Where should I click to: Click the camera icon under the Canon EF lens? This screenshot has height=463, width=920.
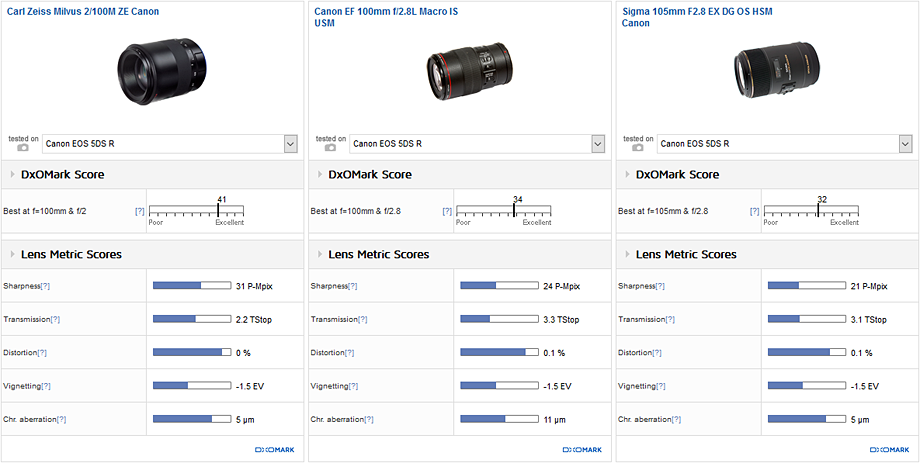tap(330, 147)
